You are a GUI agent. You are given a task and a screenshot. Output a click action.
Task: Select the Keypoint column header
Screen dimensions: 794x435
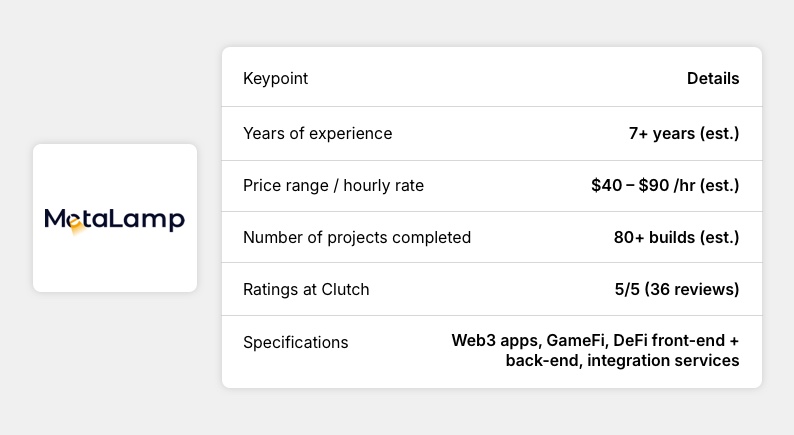[275, 79]
